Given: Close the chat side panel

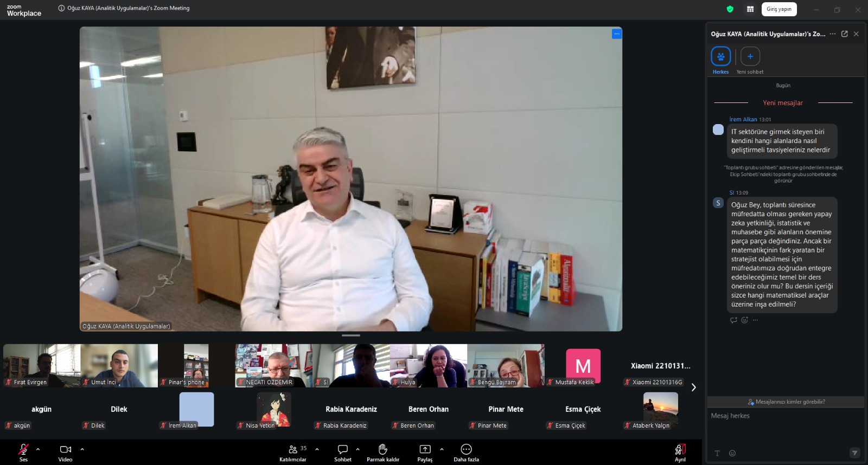Looking at the screenshot, I should click(x=856, y=34).
